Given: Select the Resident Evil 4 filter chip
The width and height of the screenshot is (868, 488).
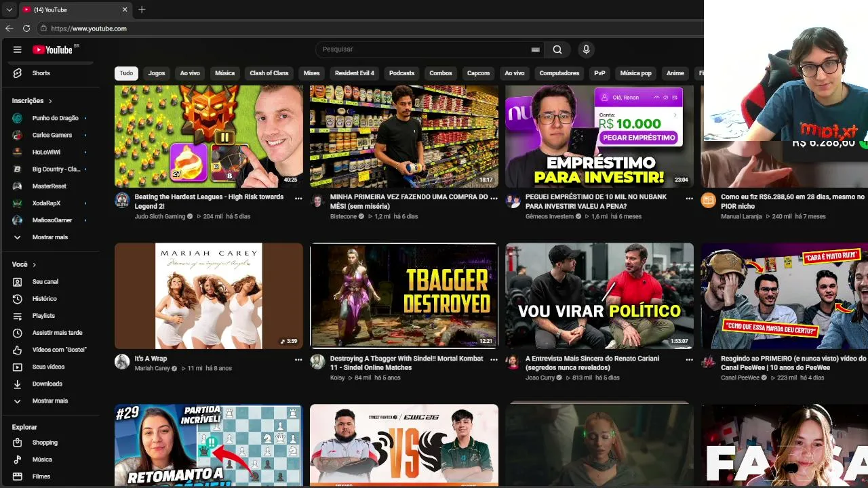Looking at the screenshot, I should 355,73.
